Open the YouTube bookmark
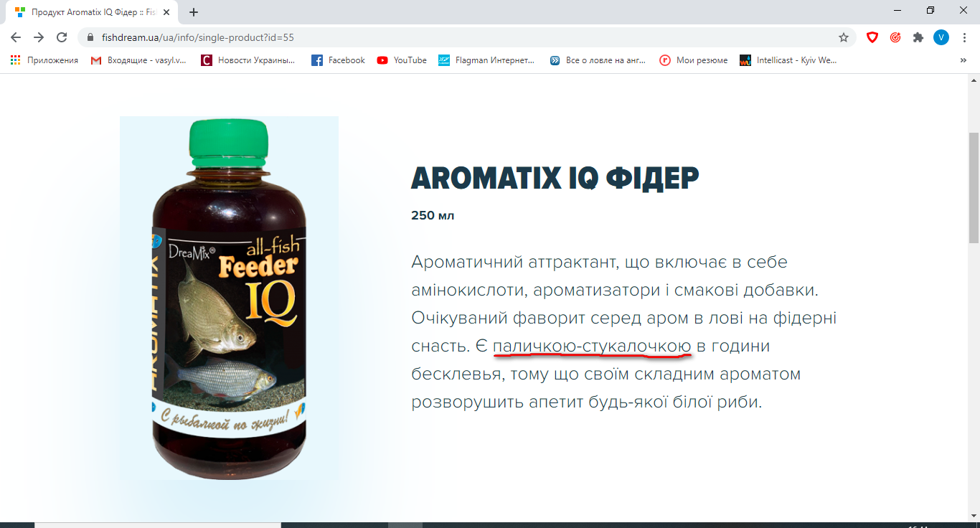 click(402, 60)
